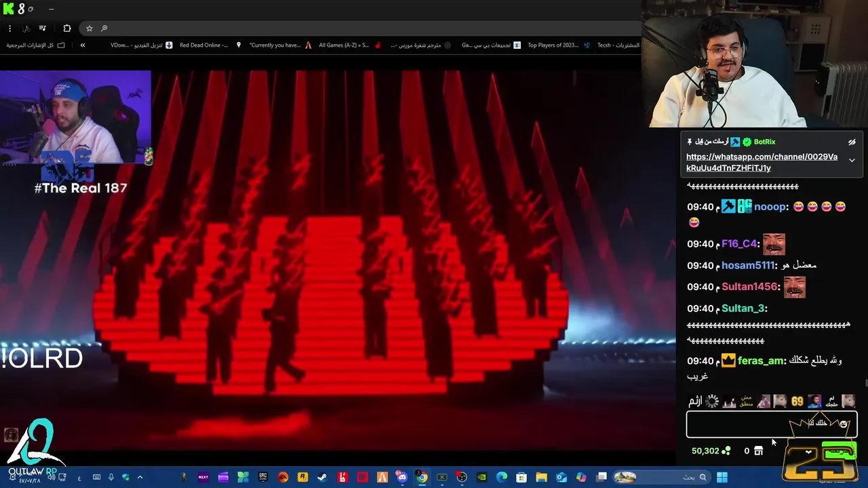The image size is (868, 488).
Task: Open the All Games (A-Z) bookmark
Action: [x=350, y=45]
